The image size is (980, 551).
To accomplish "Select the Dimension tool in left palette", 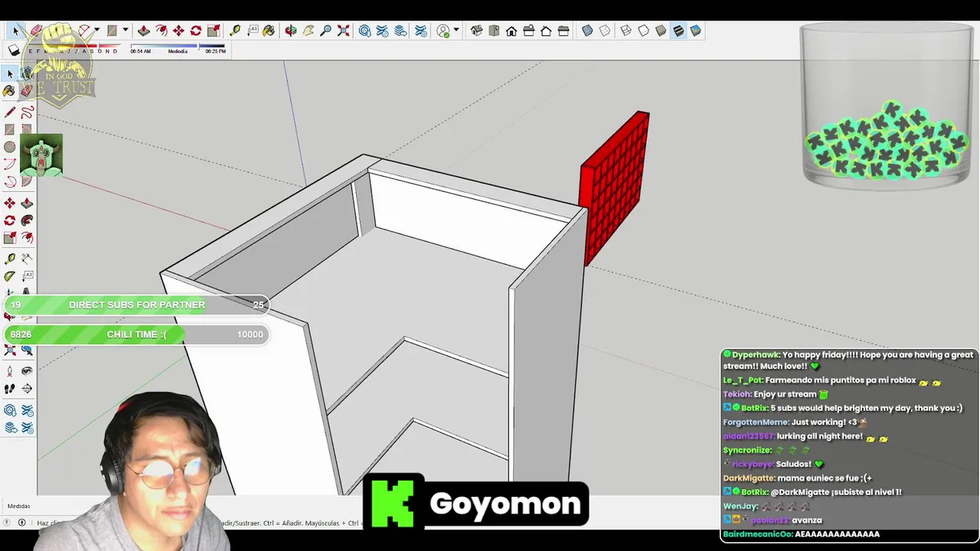I will point(27,259).
